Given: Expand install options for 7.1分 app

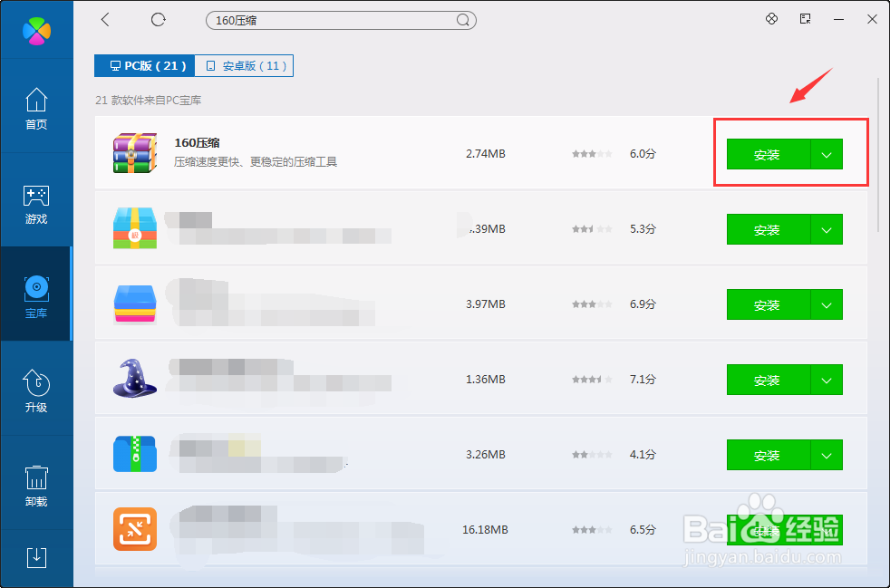Looking at the screenshot, I should pos(827,380).
